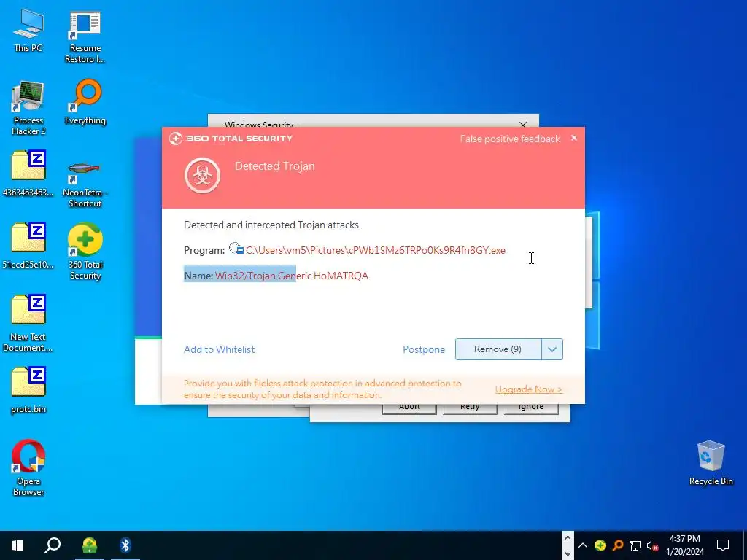Click Everything tray icon
This screenshot has height=560, width=747.
click(x=618, y=545)
